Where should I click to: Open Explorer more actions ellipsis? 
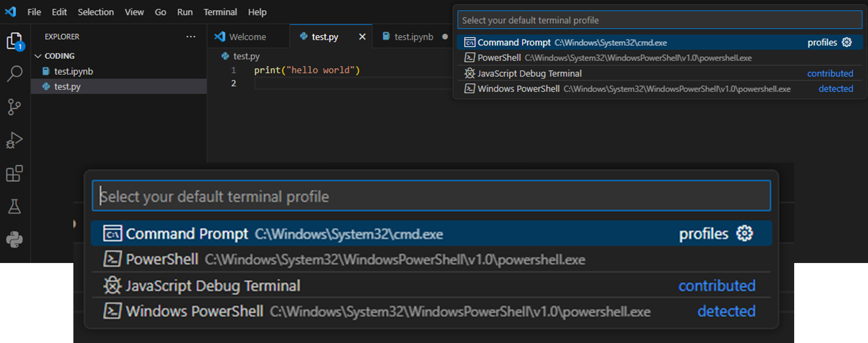[x=191, y=37]
